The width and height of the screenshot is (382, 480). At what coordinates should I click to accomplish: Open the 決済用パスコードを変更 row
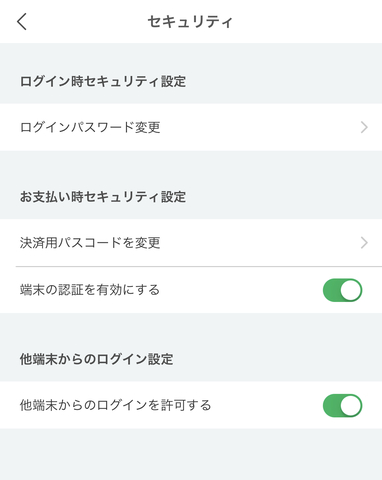(191, 243)
